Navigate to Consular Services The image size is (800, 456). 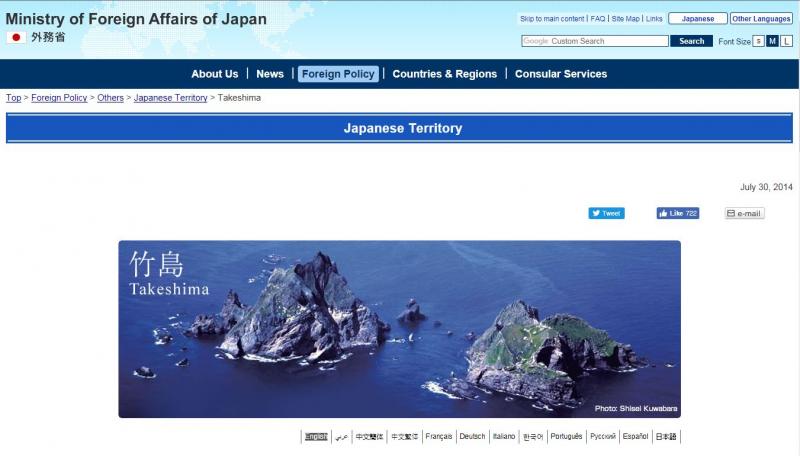coord(560,74)
